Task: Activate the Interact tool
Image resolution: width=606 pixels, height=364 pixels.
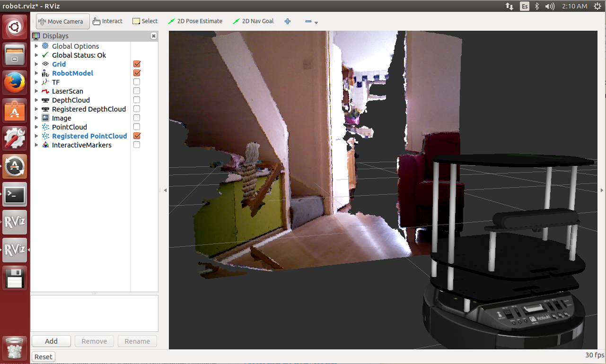Action: [x=107, y=21]
